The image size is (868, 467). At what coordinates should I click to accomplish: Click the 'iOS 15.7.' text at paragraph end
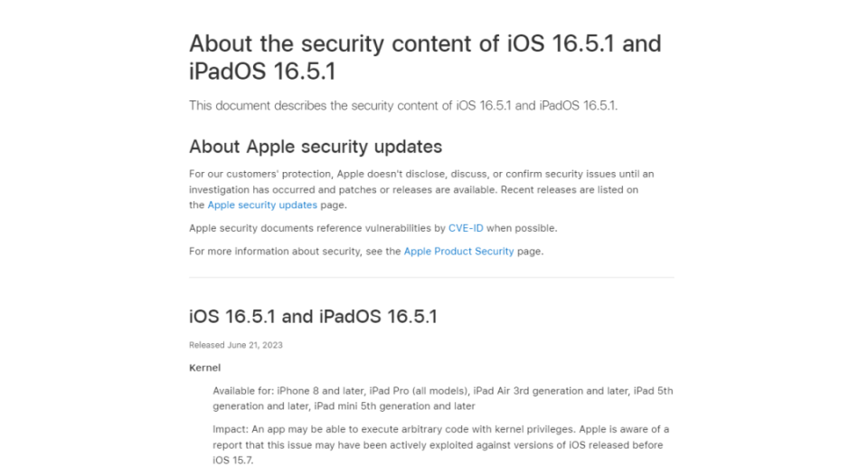(x=234, y=460)
